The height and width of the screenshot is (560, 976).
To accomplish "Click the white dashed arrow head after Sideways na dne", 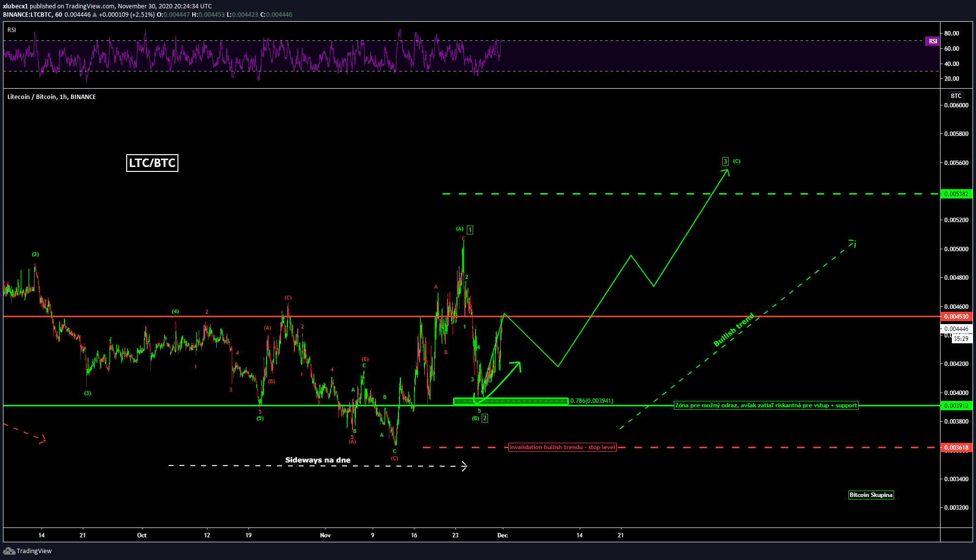I will point(464,466).
